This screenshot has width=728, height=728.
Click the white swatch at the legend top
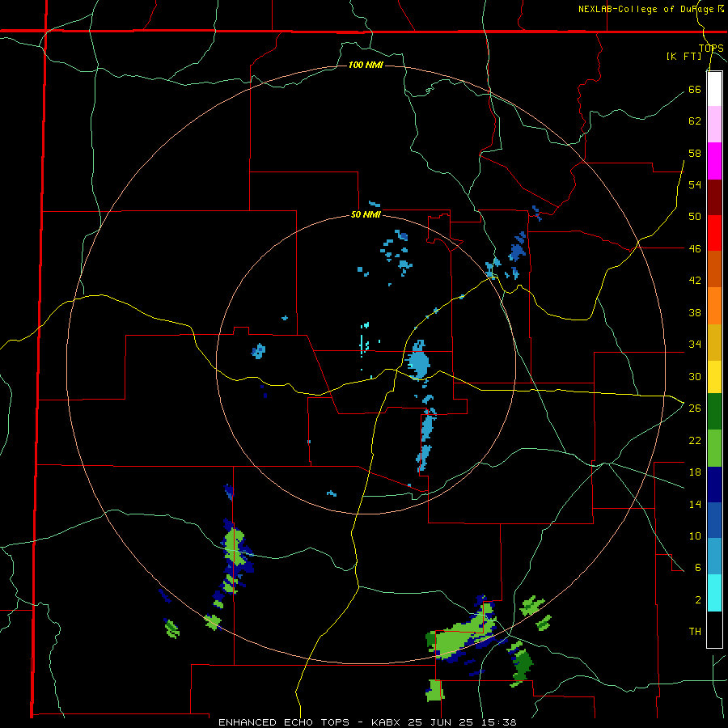[x=714, y=89]
